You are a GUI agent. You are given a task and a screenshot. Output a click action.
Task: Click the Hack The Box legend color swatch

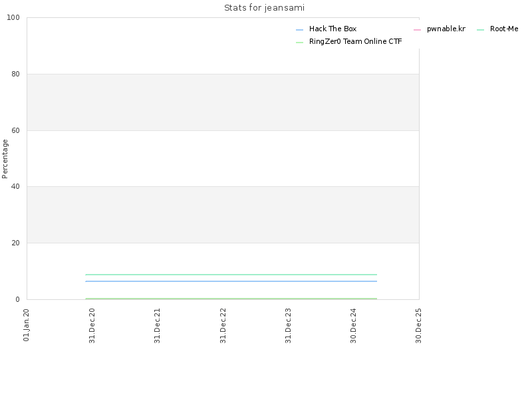click(x=299, y=30)
